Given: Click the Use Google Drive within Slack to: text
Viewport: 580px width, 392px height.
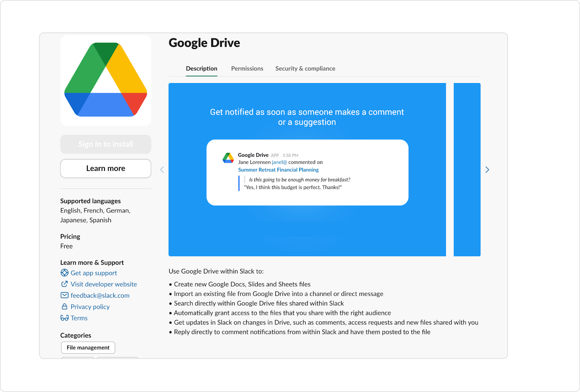Looking at the screenshot, I should point(216,271).
